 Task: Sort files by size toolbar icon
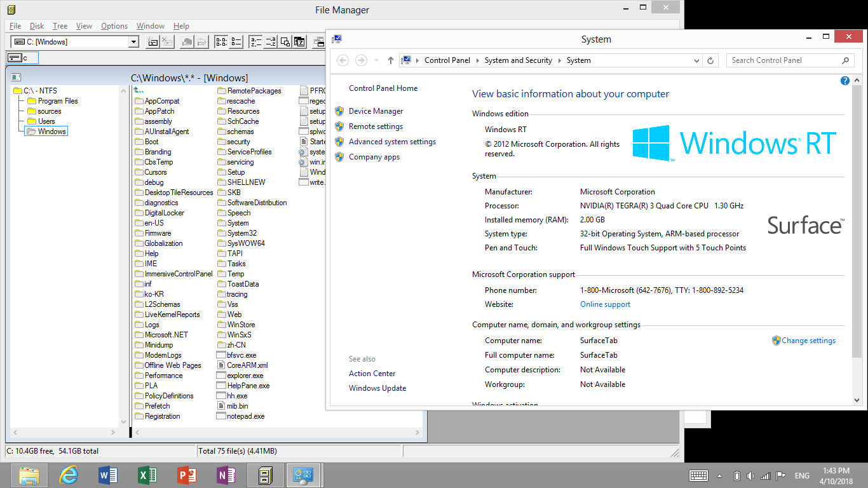[285, 42]
